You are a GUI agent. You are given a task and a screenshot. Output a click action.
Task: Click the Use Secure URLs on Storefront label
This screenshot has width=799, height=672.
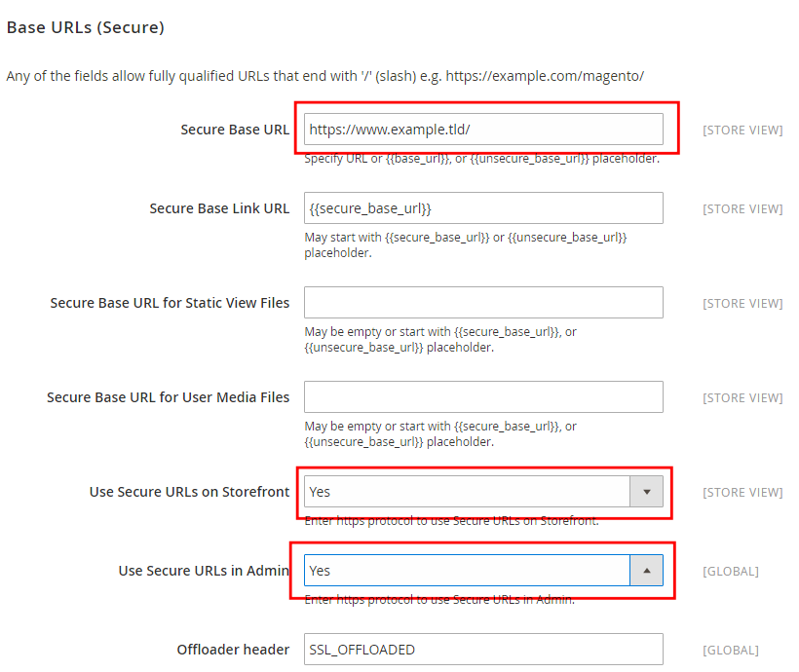tap(189, 492)
